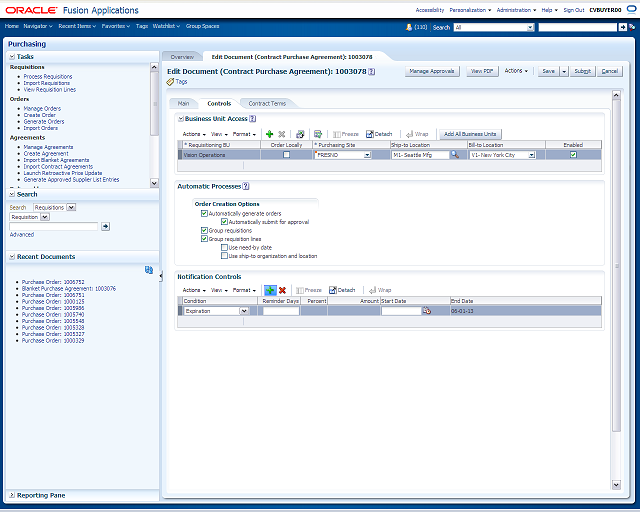Check Use ship-to organization and location
Screen dimensions: 640x512
pyautogui.click(x=224, y=256)
